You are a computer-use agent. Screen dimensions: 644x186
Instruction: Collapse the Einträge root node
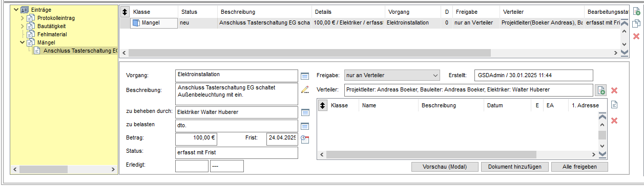(16, 10)
